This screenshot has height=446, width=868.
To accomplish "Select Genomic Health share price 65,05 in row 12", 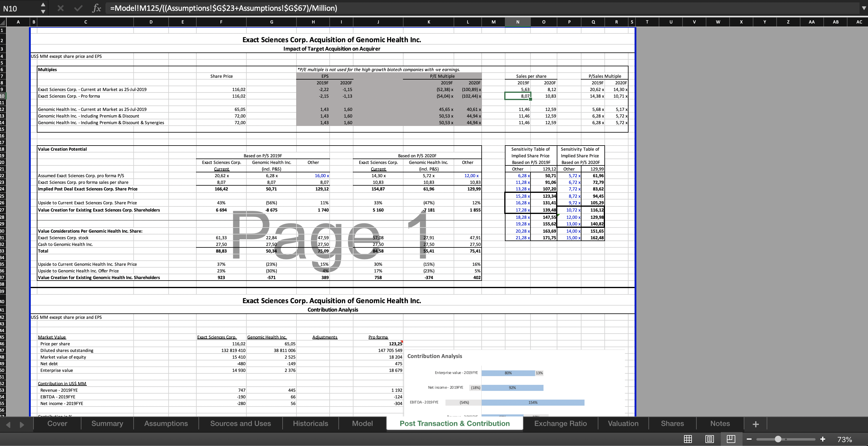I will [x=221, y=109].
